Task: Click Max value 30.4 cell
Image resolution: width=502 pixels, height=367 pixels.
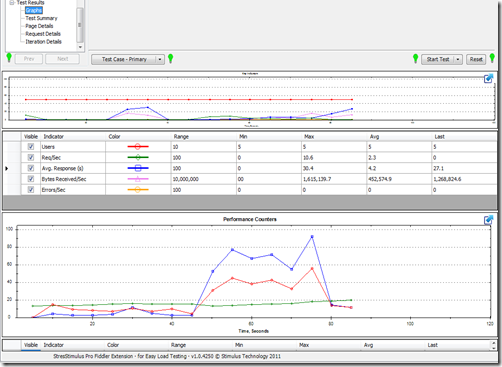Action: click(334, 168)
